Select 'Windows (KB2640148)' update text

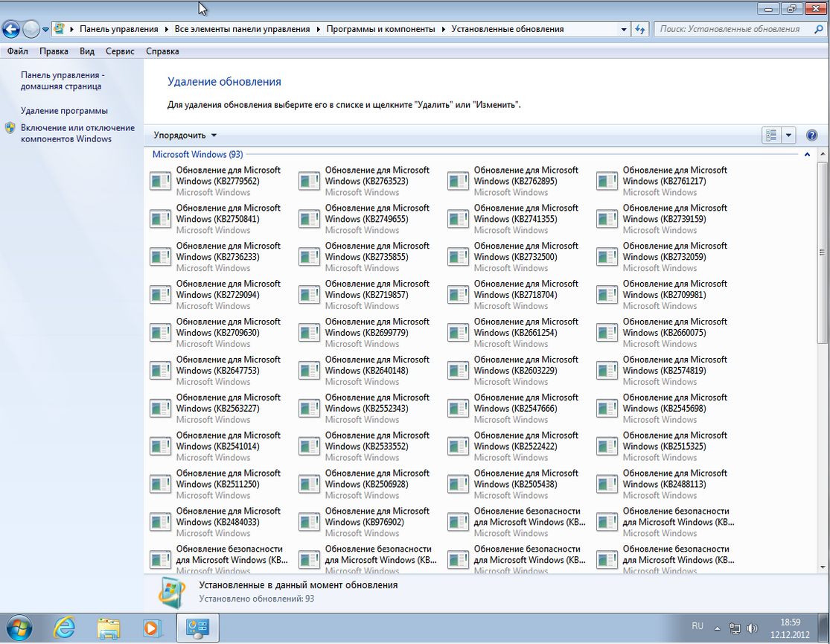(x=366, y=370)
